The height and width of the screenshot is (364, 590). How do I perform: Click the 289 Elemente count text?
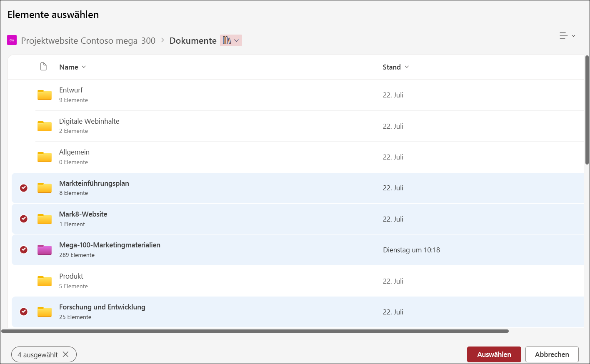(77, 255)
